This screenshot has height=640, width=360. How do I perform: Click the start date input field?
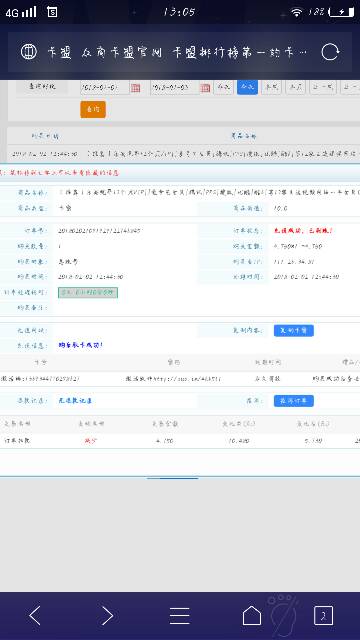[105, 87]
